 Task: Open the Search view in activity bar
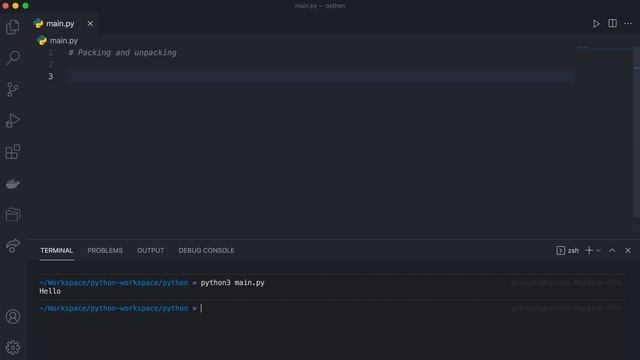click(x=13, y=58)
